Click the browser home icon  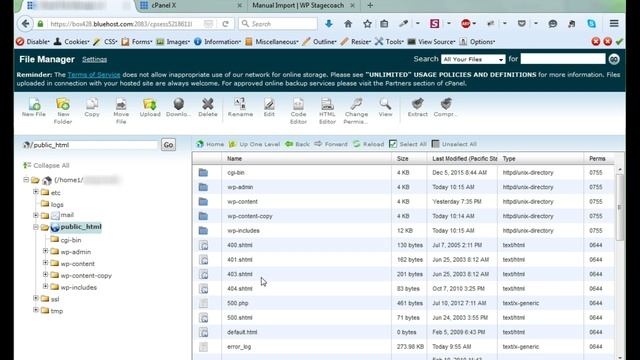click(x=348, y=24)
